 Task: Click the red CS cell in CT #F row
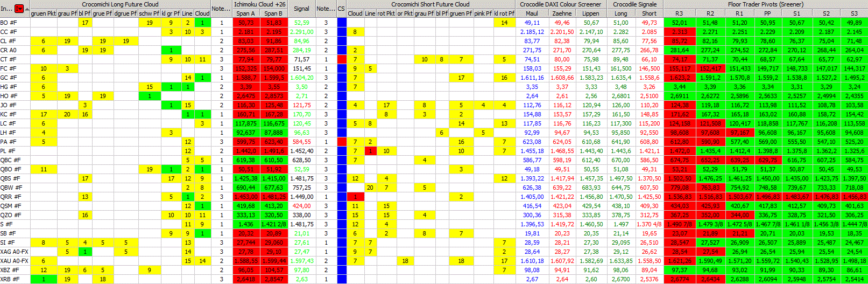click(x=341, y=59)
